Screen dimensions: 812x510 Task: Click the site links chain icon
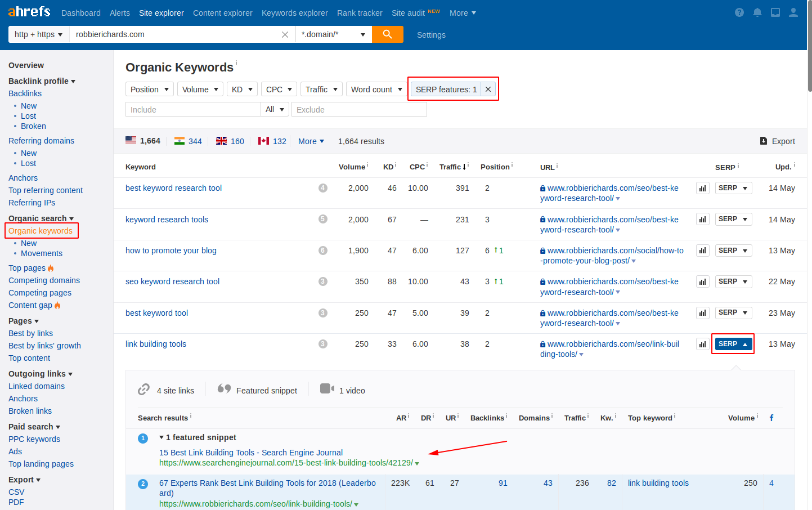[x=144, y=390]
